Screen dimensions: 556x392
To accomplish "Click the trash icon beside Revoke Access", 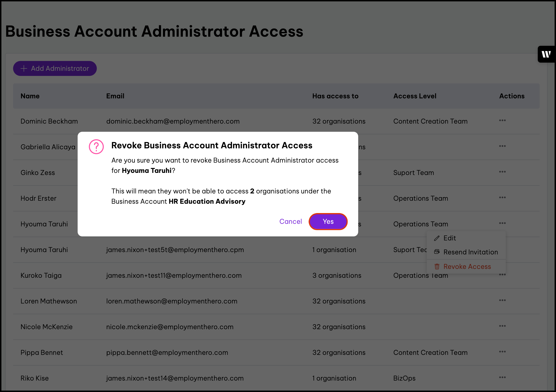I will pos(437,266).
